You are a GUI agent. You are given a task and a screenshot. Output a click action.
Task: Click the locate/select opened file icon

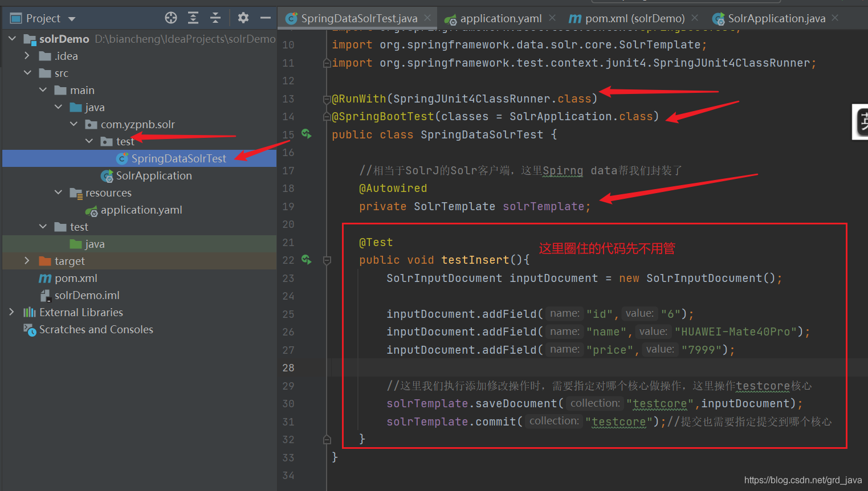point(171,18)
